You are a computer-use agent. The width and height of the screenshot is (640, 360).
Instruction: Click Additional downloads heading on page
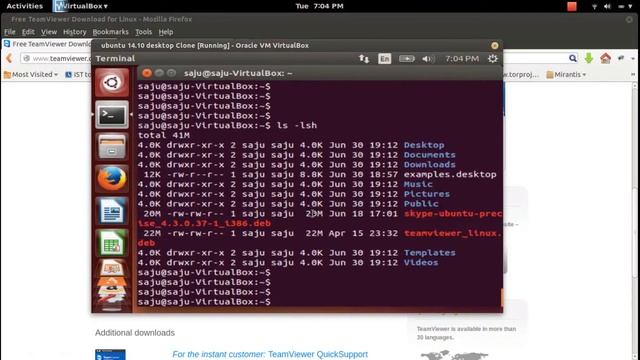135,333
